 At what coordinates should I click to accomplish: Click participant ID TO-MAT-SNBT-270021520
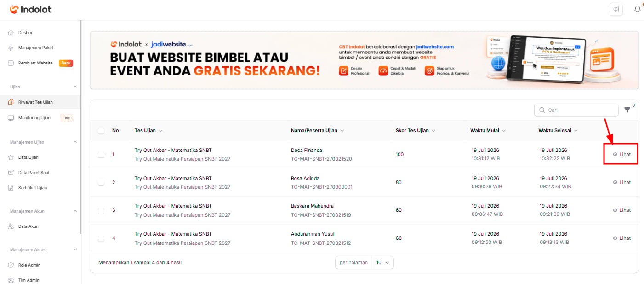point(321,159)
